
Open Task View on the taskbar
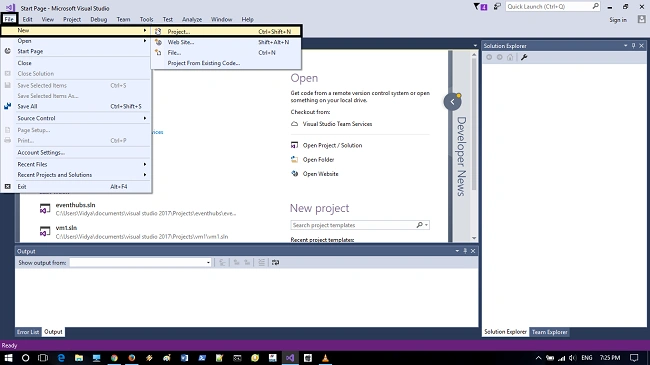point(43,358)
